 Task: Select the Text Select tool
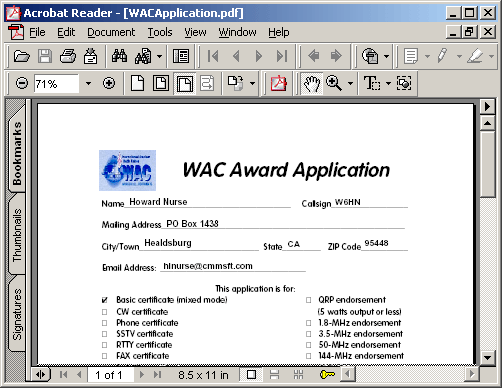371,83
